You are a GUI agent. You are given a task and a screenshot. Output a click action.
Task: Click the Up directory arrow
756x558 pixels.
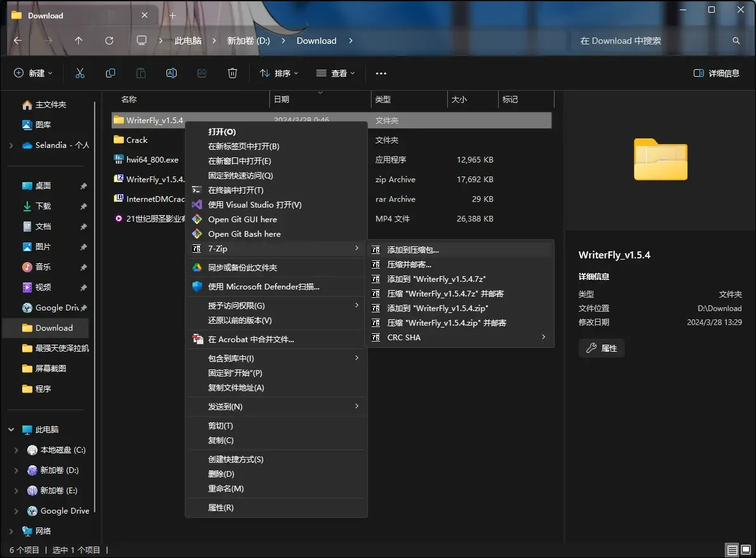[79, 41]
